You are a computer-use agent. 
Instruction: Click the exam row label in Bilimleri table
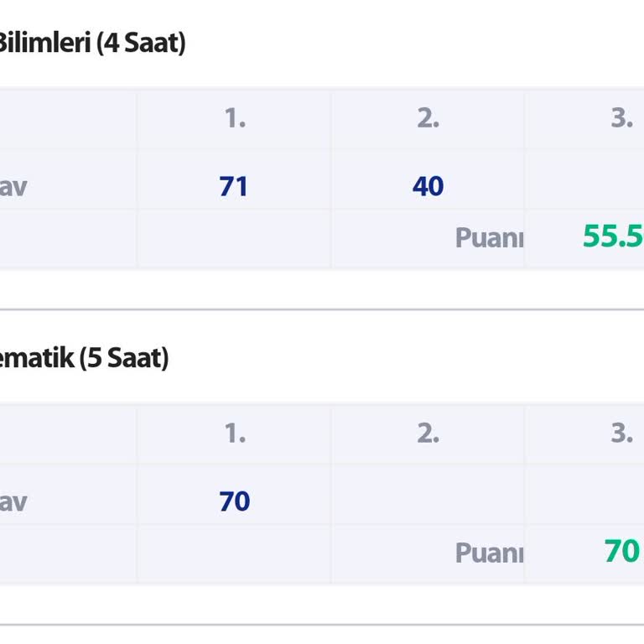[13, 187]
